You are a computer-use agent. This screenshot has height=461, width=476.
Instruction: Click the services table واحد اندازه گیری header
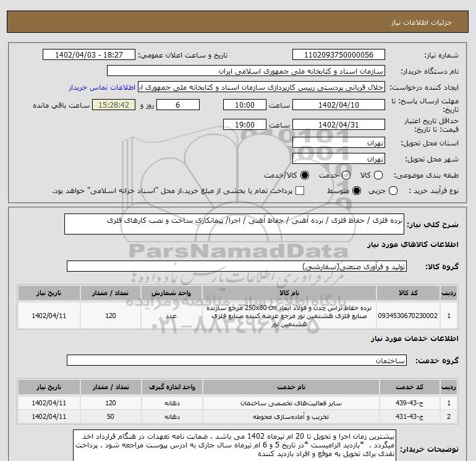[172, 387]
